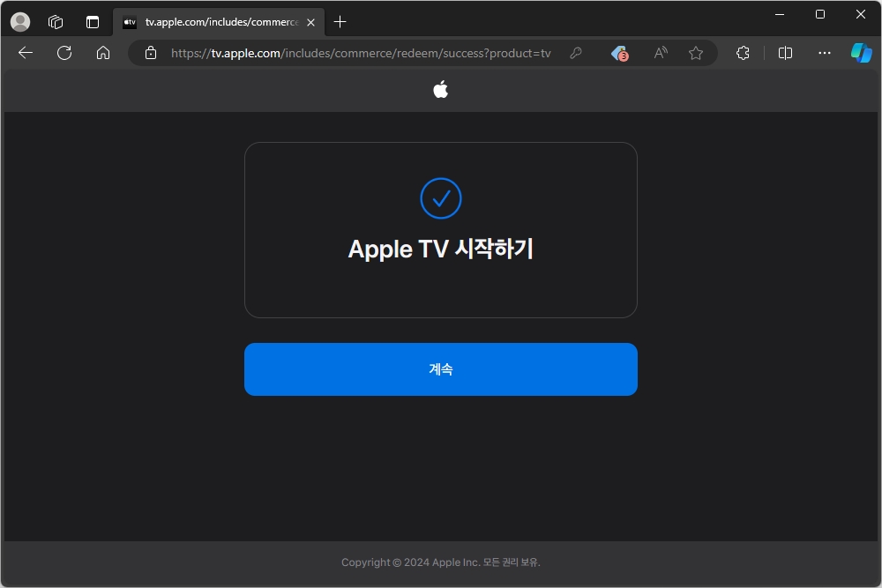
Task: Add page to favorites star icon
Action: click(x=696, y=53)
